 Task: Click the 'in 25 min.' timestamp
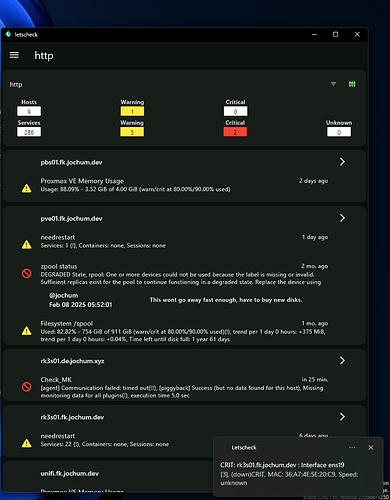315,379
